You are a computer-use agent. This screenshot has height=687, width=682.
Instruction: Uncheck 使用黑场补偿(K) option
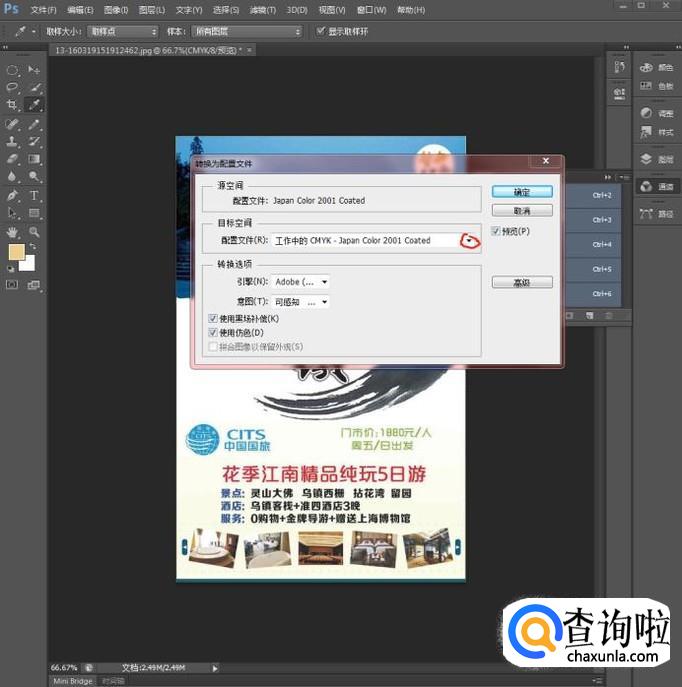pos(212,318)
